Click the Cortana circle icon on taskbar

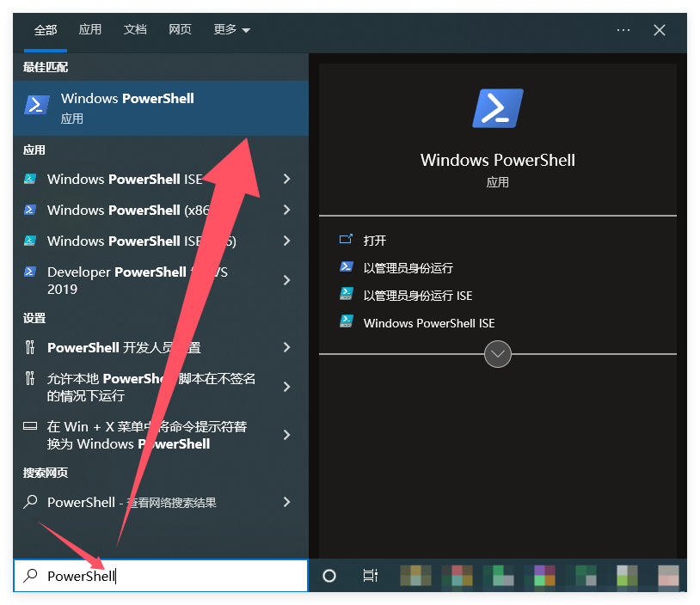pos(329,576)
